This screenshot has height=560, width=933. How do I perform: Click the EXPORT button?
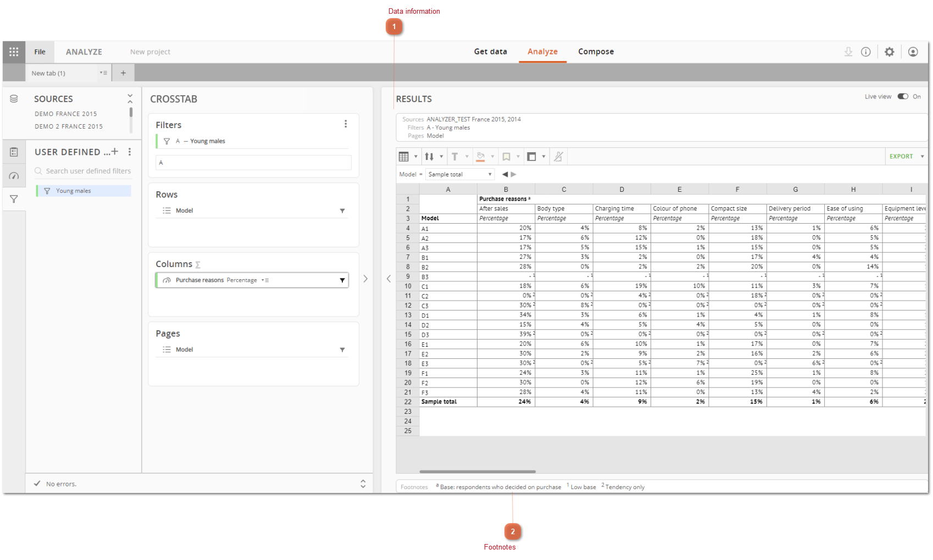coord(901,157)
